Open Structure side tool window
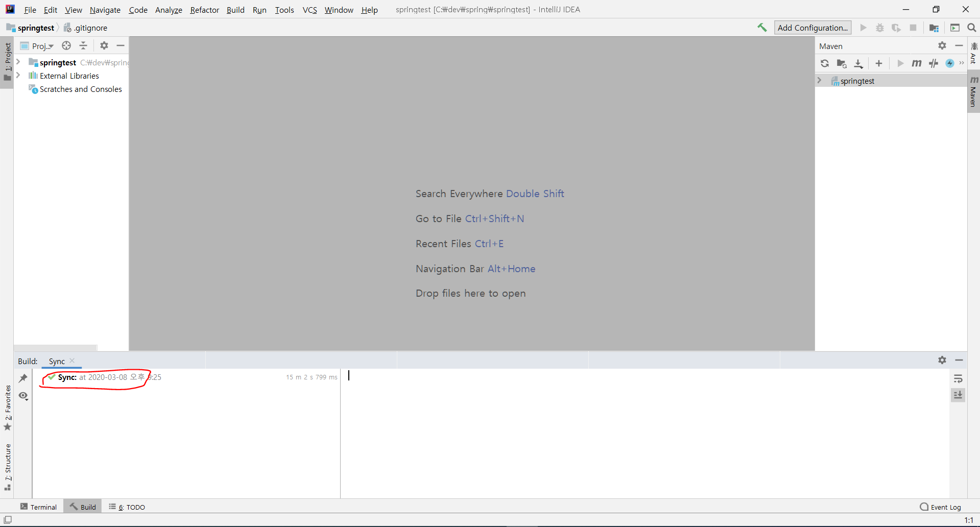 [x=7, y=468]
